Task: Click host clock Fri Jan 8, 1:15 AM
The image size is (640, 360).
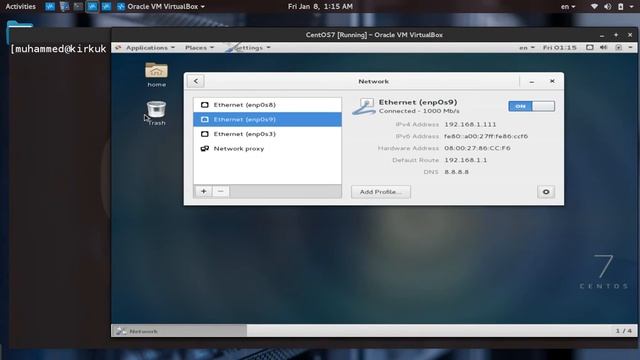Action: click(x=320, y=7)
